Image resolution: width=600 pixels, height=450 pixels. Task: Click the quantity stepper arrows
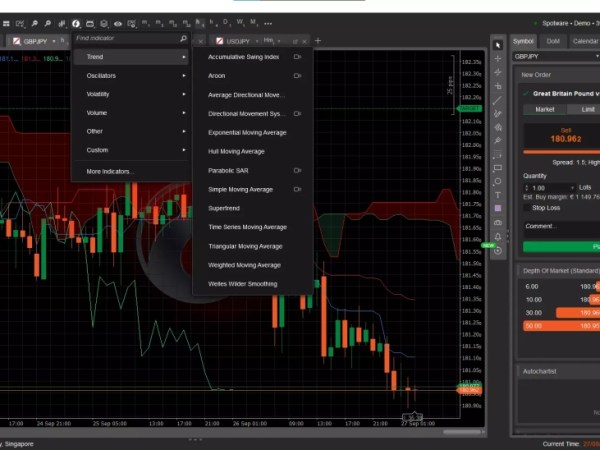(527, 188)
